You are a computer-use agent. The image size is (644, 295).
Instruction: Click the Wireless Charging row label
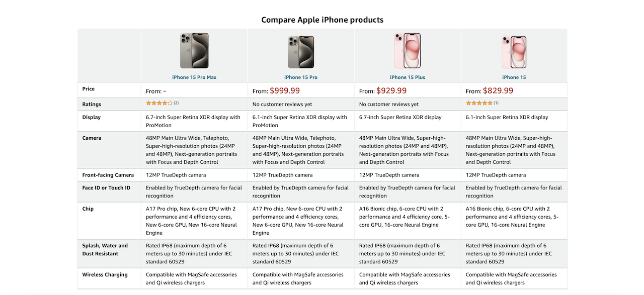[x=105, y=275]
